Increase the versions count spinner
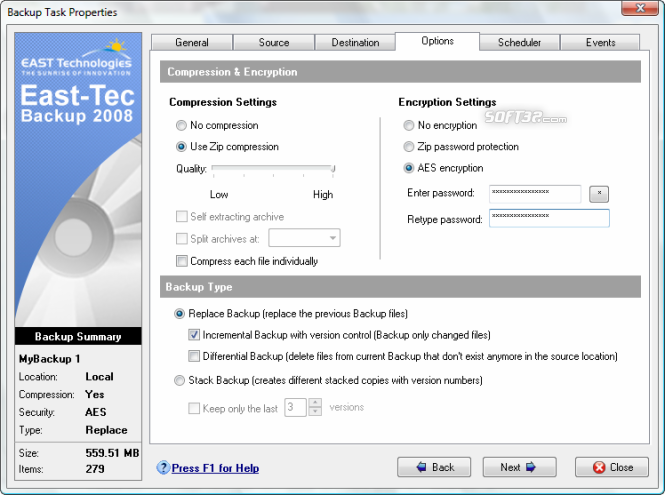 point(315,403)
